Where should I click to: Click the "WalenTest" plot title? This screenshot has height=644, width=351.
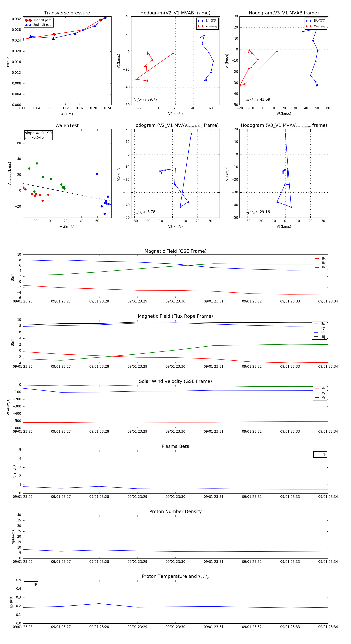(x=67, y=125)
